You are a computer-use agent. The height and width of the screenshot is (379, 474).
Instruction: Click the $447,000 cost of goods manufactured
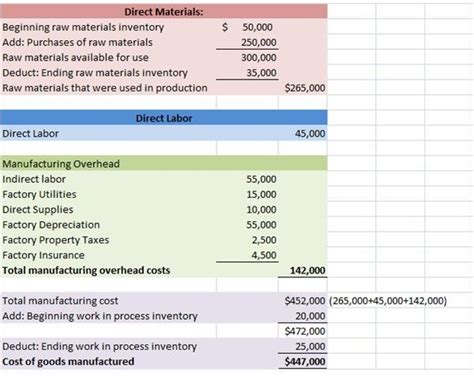coord(305,361)
